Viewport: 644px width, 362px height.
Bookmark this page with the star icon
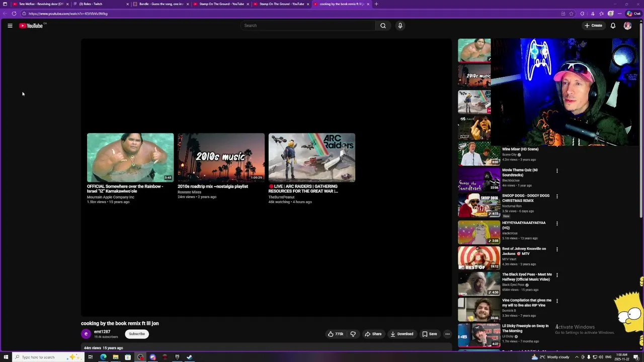pos(572,14)
